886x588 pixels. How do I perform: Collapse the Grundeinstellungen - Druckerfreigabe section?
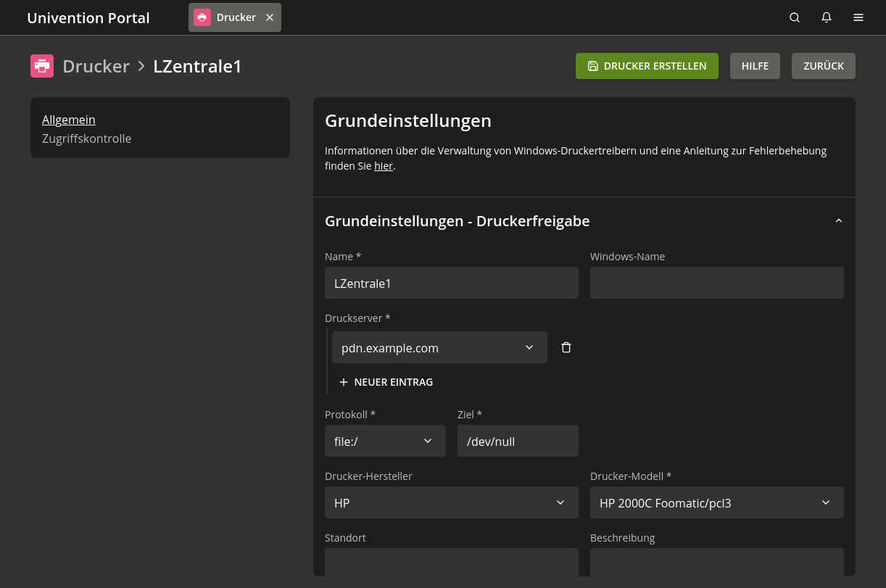pyautogui.click(x=839, y=221)
